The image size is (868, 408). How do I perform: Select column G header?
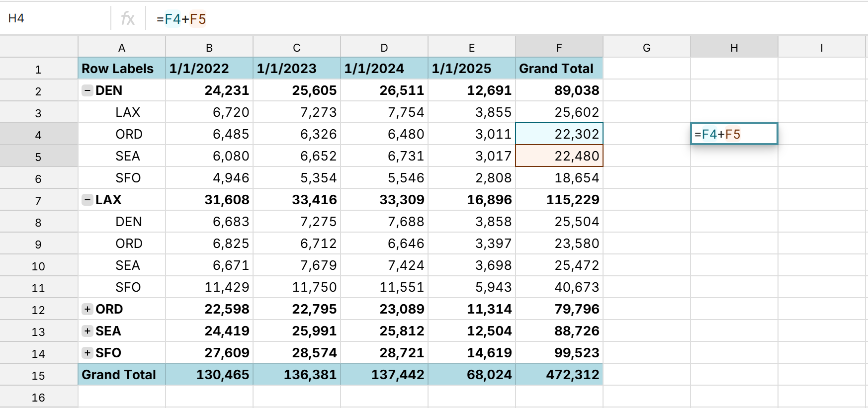[x=646, y=48]
